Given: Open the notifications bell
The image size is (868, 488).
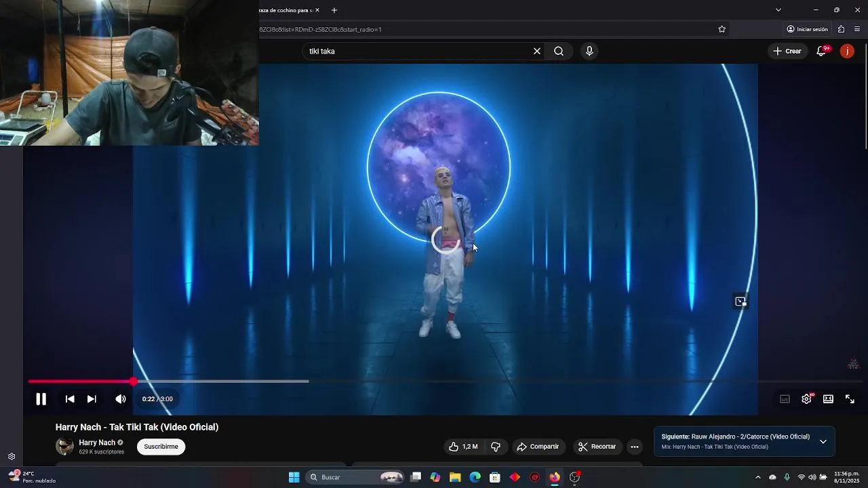Looking at the screenshot, I should 821,51.
